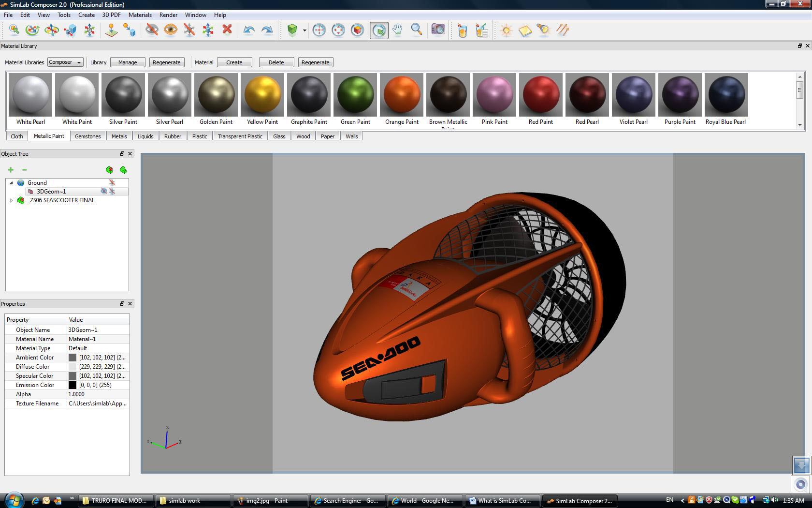Click the material Delete button
The width and height of the screenshot is (812, 508).
pos(276,62)
